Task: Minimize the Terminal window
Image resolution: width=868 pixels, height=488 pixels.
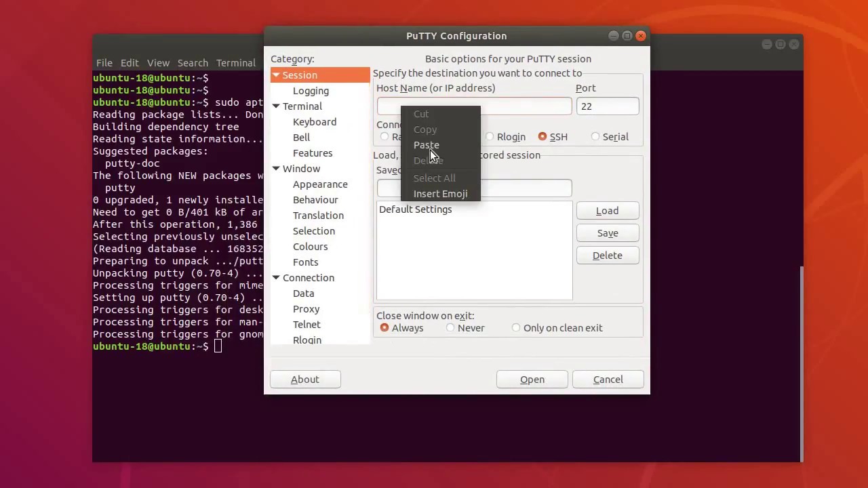Action: pyautogui.click(x=767, y=45)
